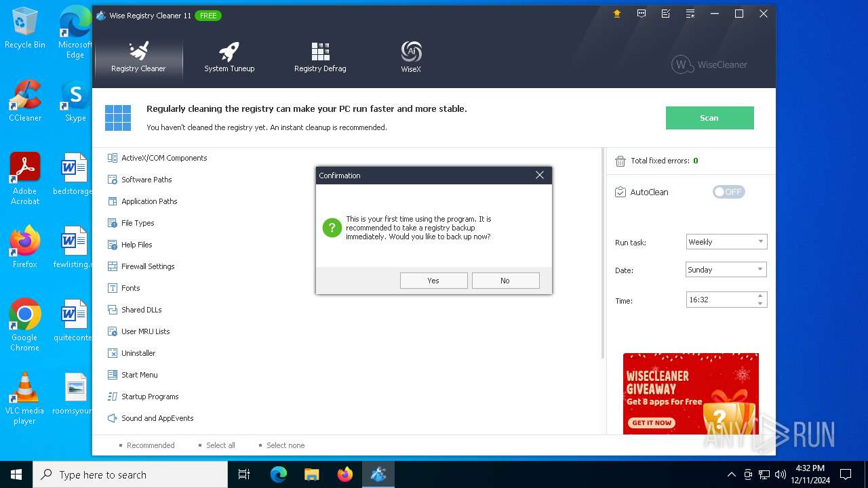
Task: Click the green Scan button
Action: click(x=709, y=118)
